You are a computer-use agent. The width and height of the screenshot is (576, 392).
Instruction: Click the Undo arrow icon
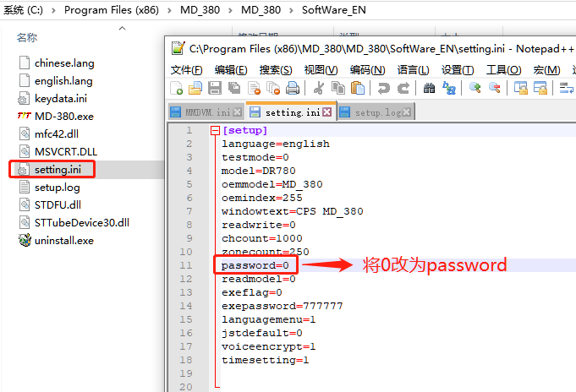pos(384,88)
